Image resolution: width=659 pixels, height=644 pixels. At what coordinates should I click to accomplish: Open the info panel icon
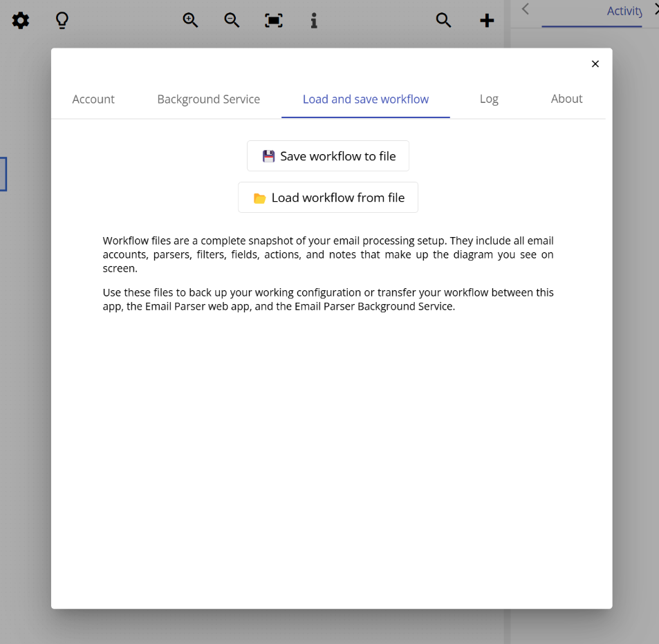point(313,20)
